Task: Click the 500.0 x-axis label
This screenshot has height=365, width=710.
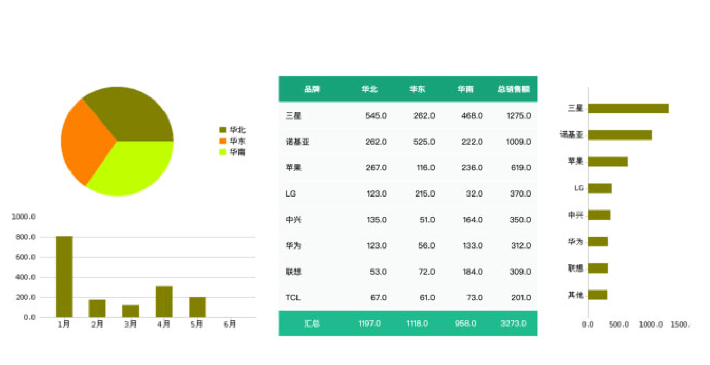Action: [x=619, y=325]
